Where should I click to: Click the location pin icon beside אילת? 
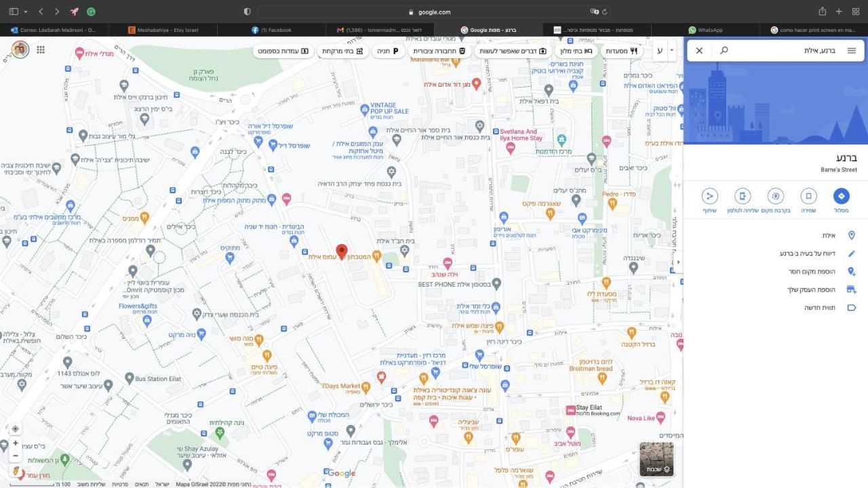[x=851, y=235]
